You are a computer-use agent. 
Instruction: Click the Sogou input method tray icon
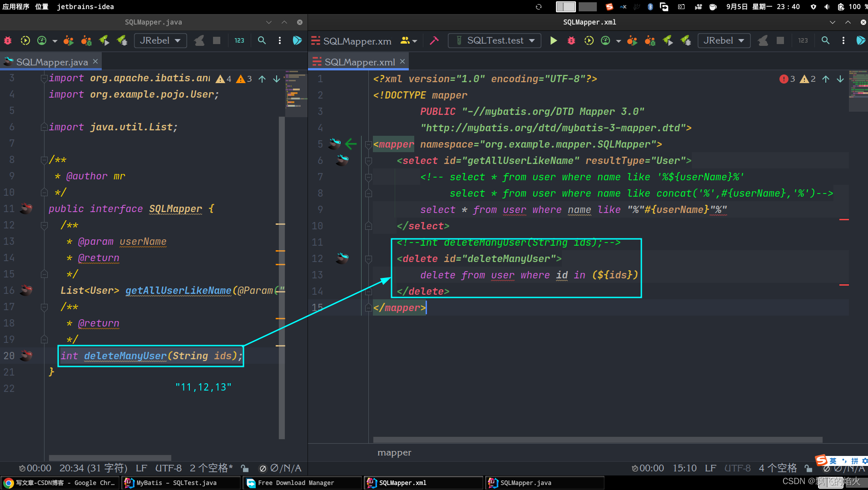610,7
